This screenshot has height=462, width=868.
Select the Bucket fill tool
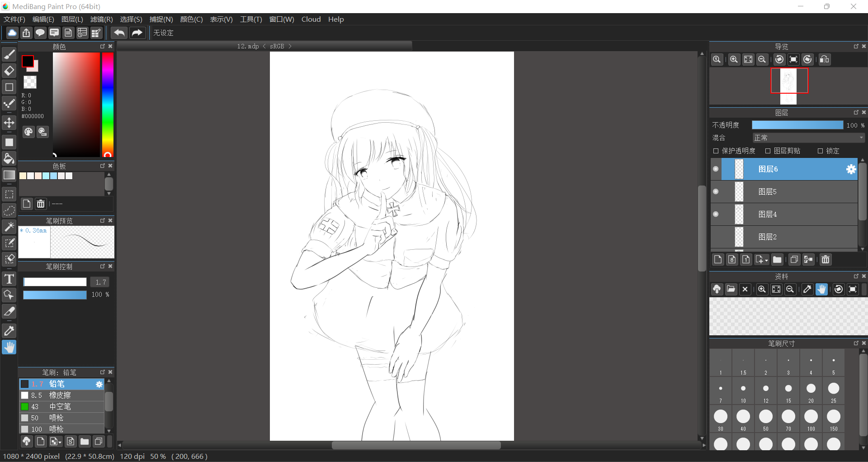(x=9, y=158)
